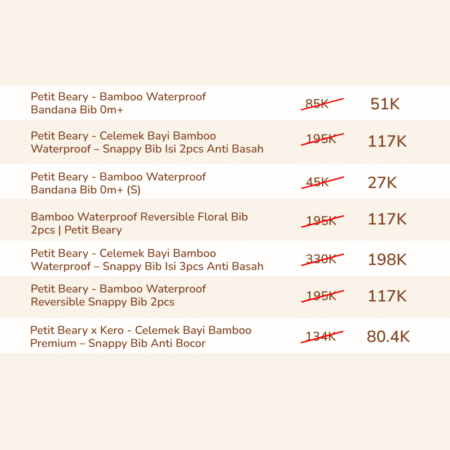Click the 51K discounted price
This screenshot has width=450, height=450.
click(385, 104)
